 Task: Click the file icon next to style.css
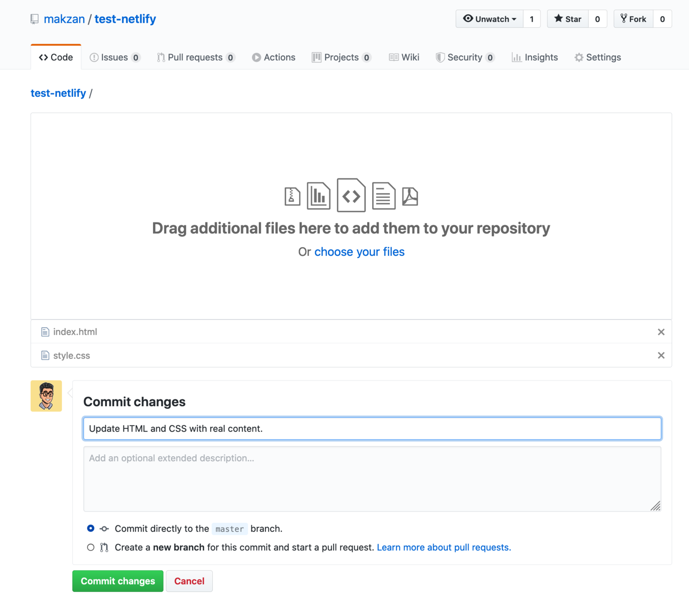coord(45,355)
